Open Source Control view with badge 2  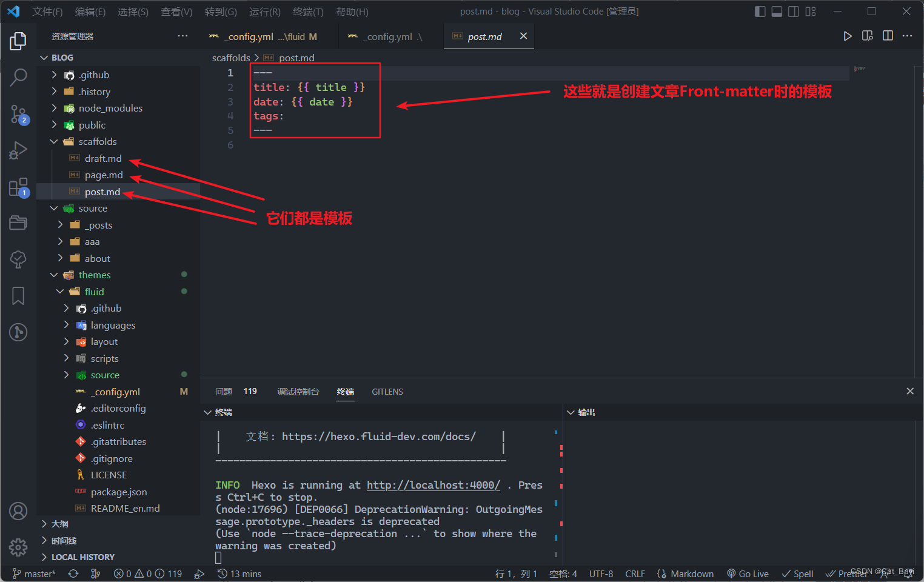point(18,113)
